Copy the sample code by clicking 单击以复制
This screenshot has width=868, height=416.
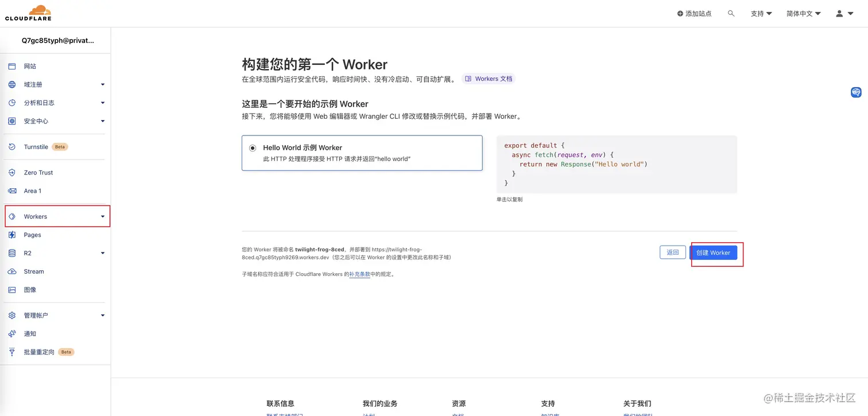pos(509,199)
